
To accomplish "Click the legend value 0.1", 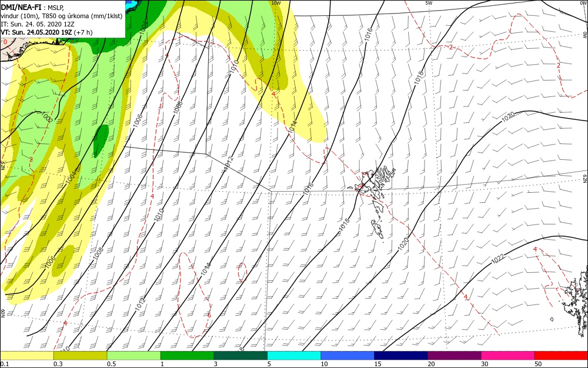I will [5, 364].
